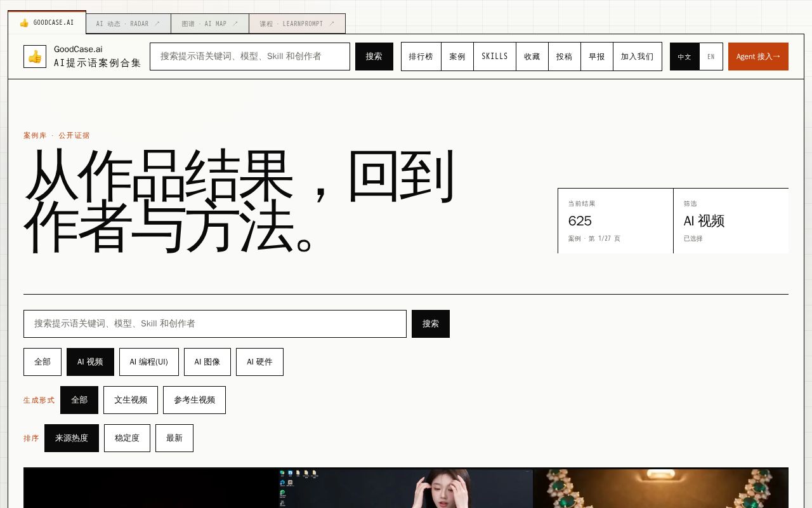Sort results by 稳定度
Screen dimensions: 812x508
127,438
